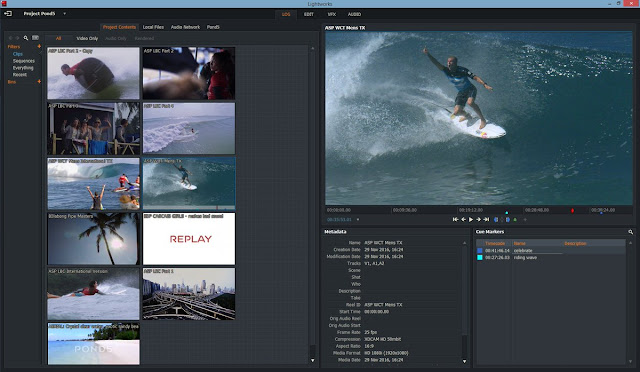Click the Filters section header
Image resolution: width=640 pixels, height=372 pixels.
coord(14,47)
